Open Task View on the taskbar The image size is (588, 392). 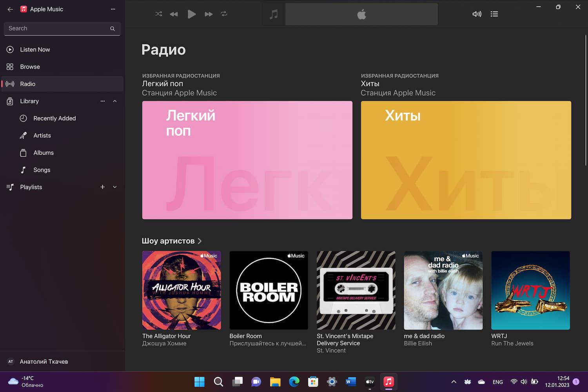[x=237, y=381]
